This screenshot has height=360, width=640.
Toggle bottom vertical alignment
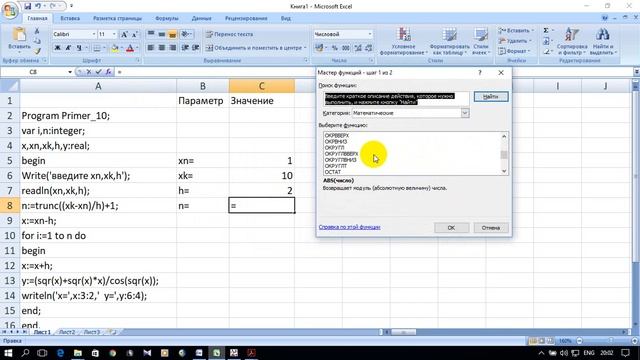point(172,34)
